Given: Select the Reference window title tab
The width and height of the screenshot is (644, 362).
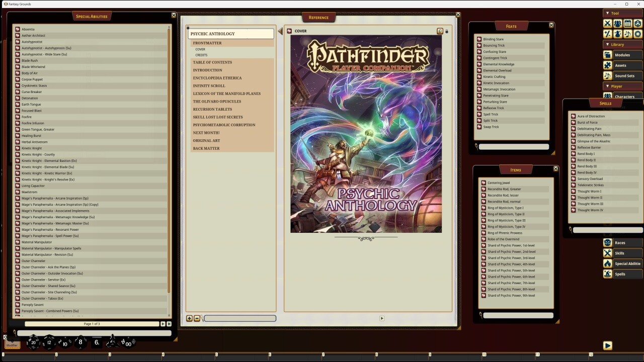Looking at the screenshot, I should (319, 17).
